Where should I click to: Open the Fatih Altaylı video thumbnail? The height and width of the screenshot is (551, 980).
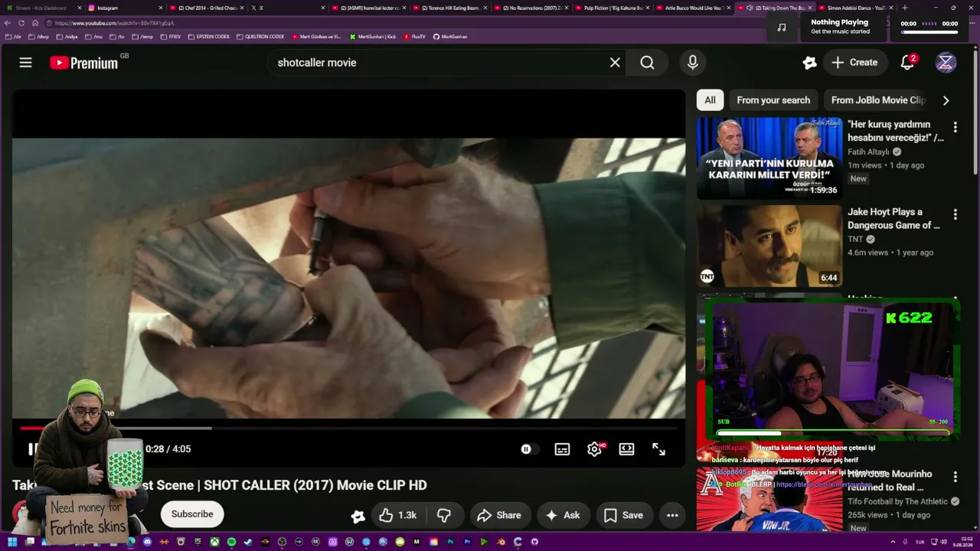(769, 158)
